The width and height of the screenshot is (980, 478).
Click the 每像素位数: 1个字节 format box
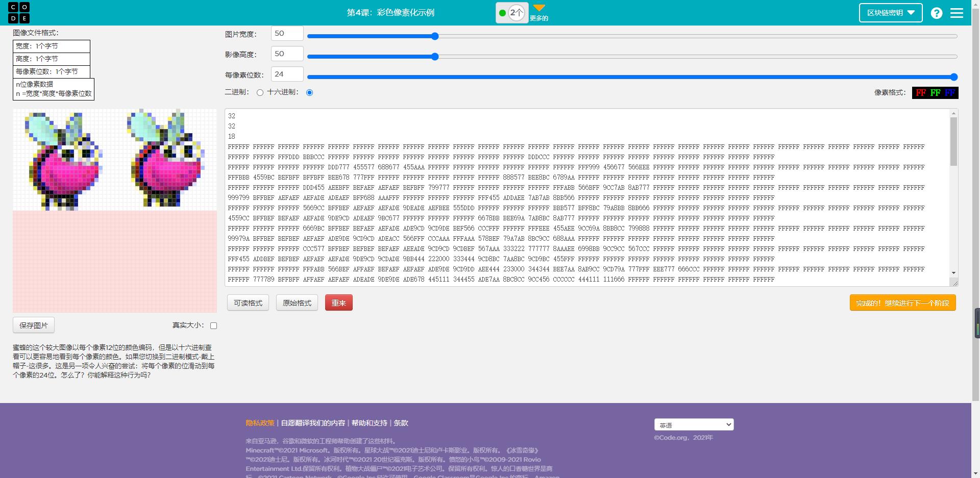[x=52, y=72]
